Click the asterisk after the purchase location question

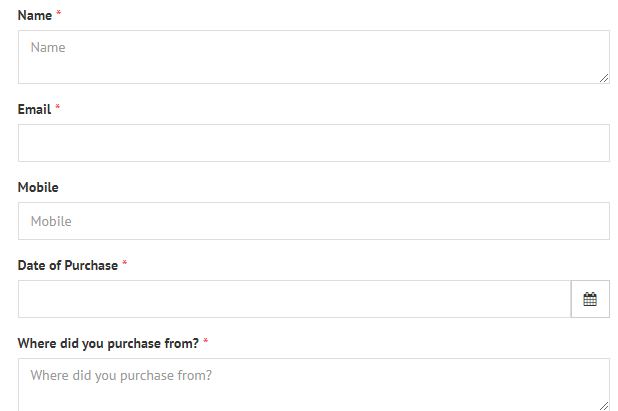tap(205, 343)
